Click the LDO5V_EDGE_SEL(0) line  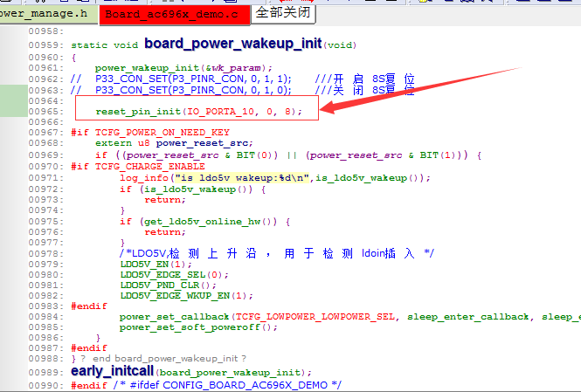tap(174, 275)
